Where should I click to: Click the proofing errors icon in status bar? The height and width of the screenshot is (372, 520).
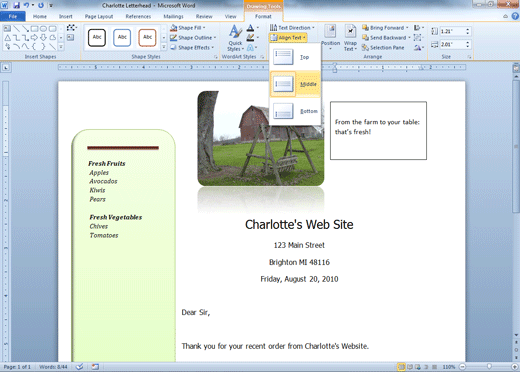pyautogui.click(x=79, y=367)
